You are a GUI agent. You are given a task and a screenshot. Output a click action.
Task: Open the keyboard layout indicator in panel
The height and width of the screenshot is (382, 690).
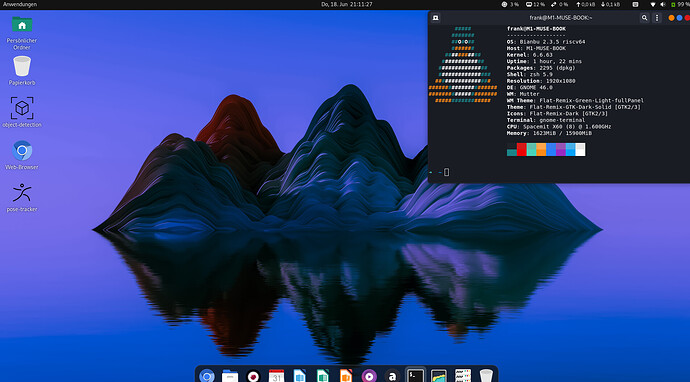point(635,4)
